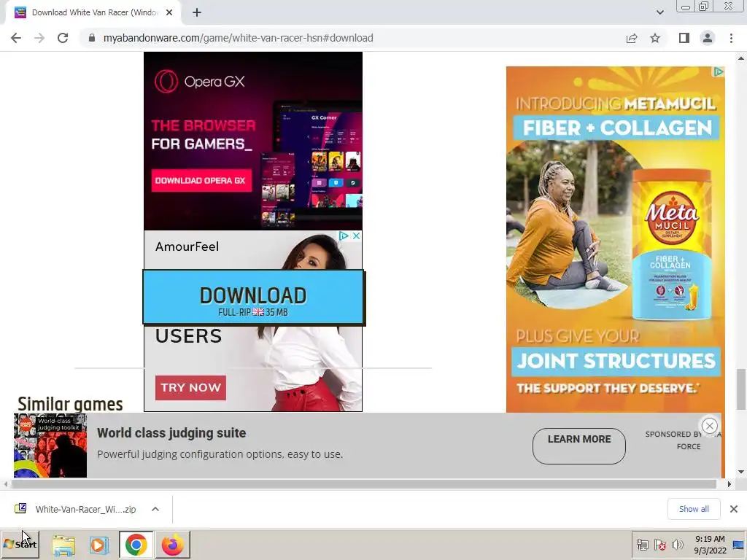
Task: Click the network tray icon
Action: 643,544
